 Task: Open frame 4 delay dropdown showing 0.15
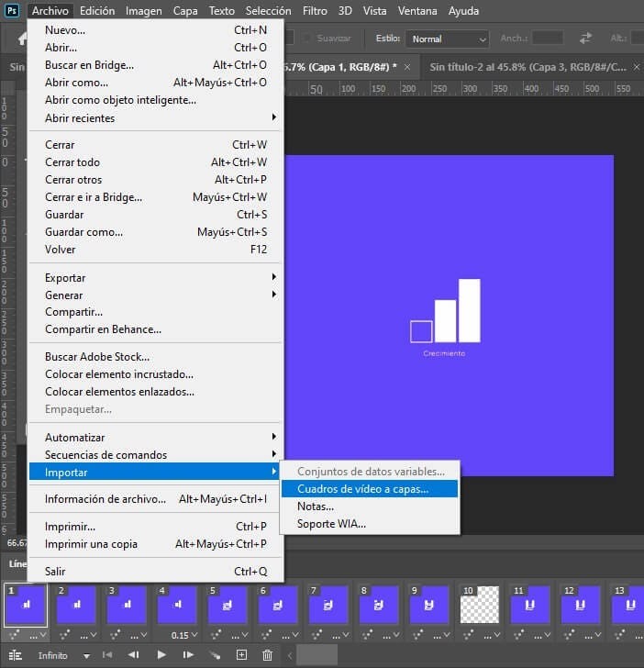(x=185, y=635)
